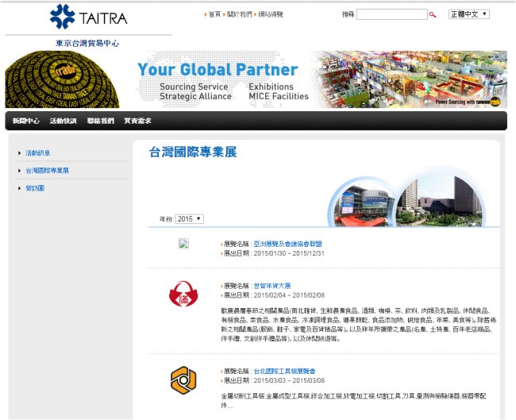Open 聯絡我們 from the navigation bar

pos(100,121)
